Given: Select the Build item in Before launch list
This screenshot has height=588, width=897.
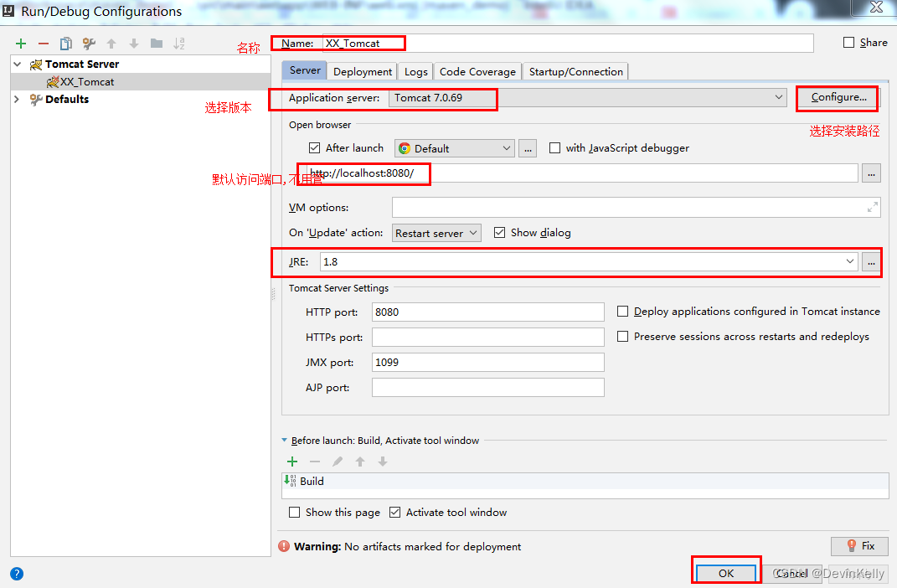Looking at the screenshot, I should 585,481.
